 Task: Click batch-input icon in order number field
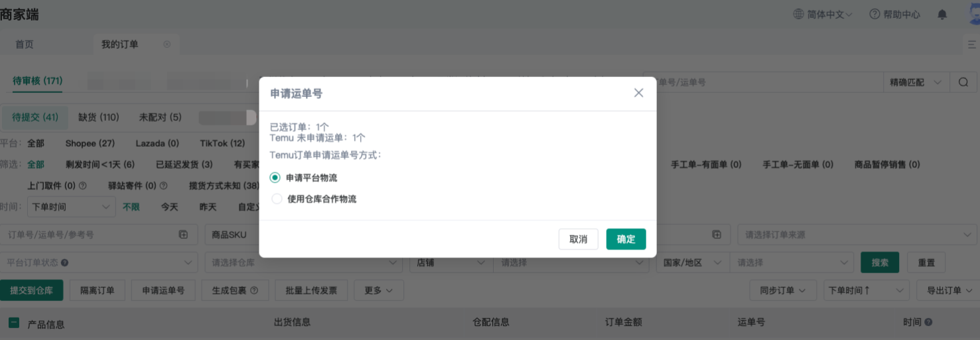(183, 234)
